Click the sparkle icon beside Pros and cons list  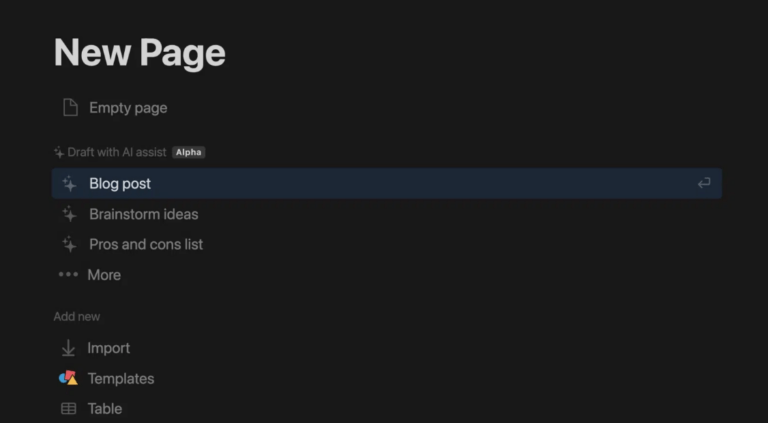69,244
